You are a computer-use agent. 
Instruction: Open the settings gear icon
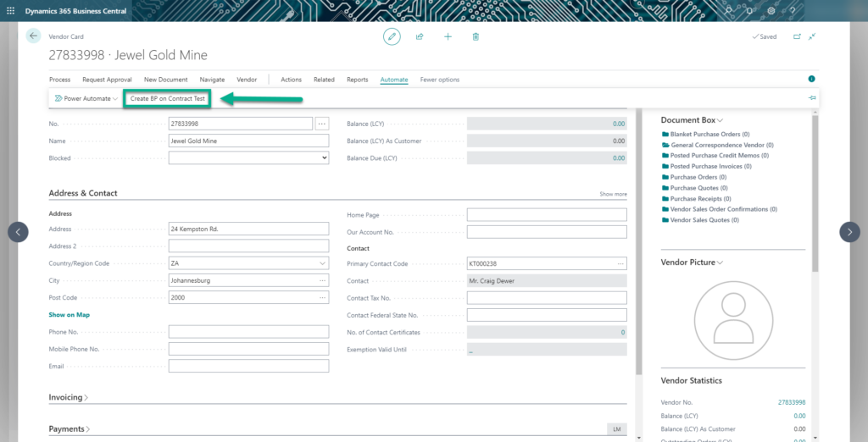(x=771, y=10)
